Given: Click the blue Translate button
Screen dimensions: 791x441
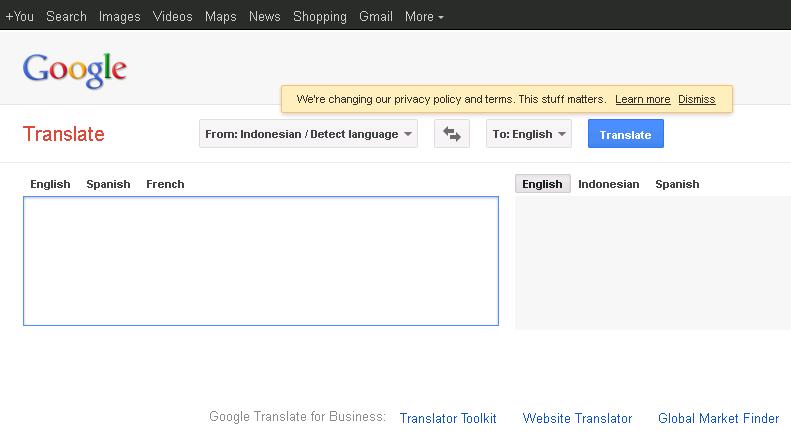Looking at the screenshot, I should click(626, 134).
